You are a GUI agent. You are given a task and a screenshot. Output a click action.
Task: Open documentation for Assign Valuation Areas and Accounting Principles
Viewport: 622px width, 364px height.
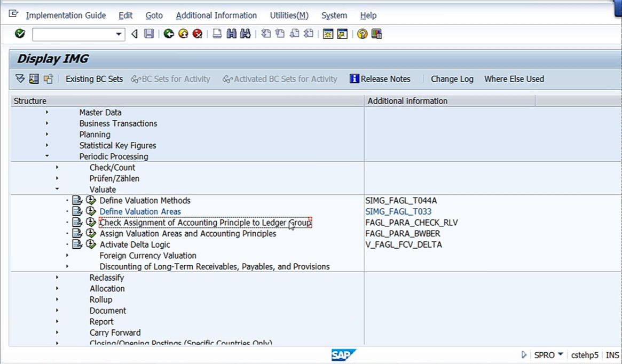[x=77, y=234]
